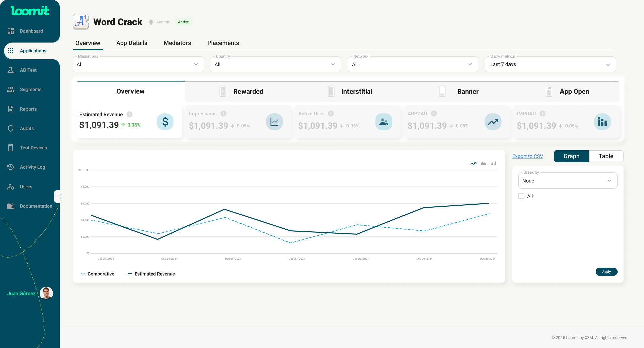644x348 pixels.
Task: Open AB Test from sidebar
Action: [x=28, y=70]
